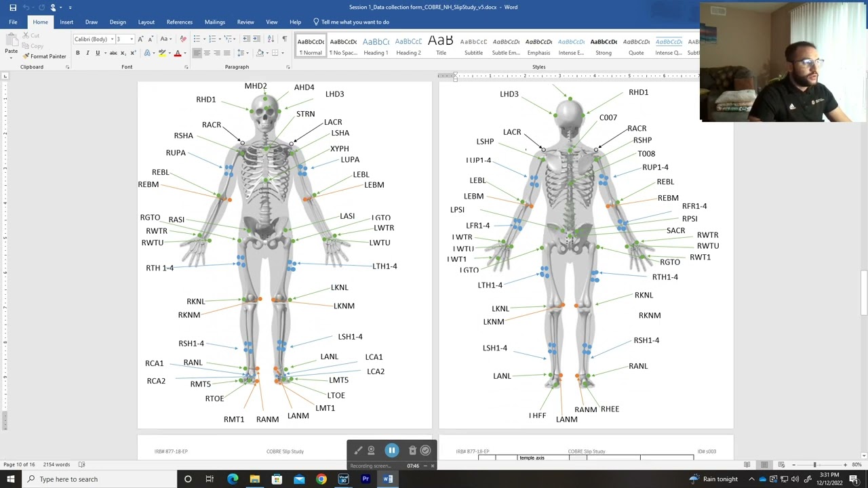
Task: Switch to the Design tab
Action: (x=118, y=22)
